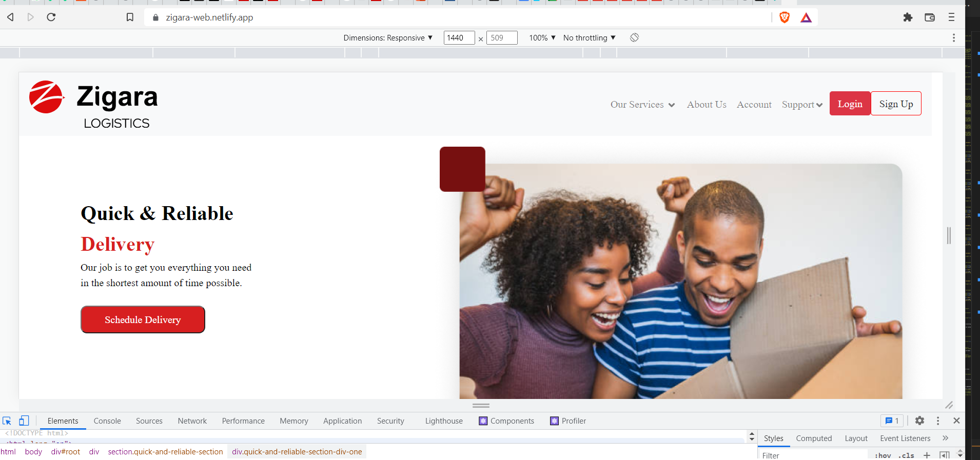980x460 pixels.
Task: Open the Dimensions: Responsive dropdown
Action: tap(388, 38)
